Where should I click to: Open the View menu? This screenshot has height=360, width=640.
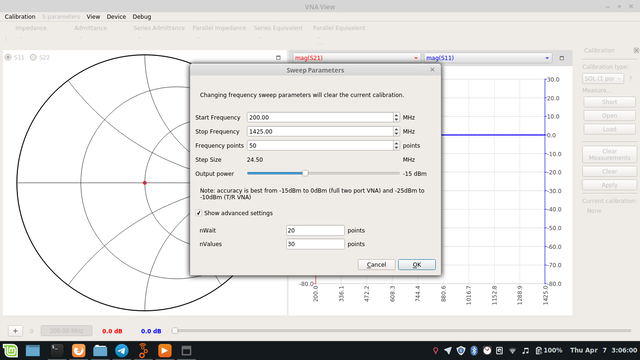(x=93, y=17)
